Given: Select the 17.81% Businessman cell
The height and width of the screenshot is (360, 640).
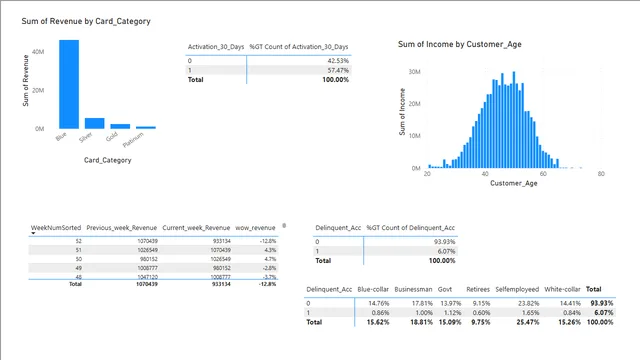Looking at the screenshot, I should click(x=422, y=303).
